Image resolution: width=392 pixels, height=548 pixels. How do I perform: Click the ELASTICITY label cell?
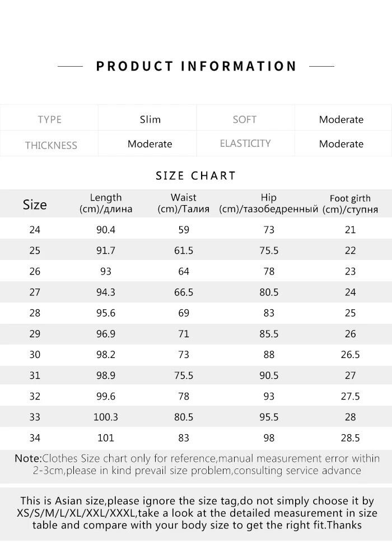tap(245, 143)
